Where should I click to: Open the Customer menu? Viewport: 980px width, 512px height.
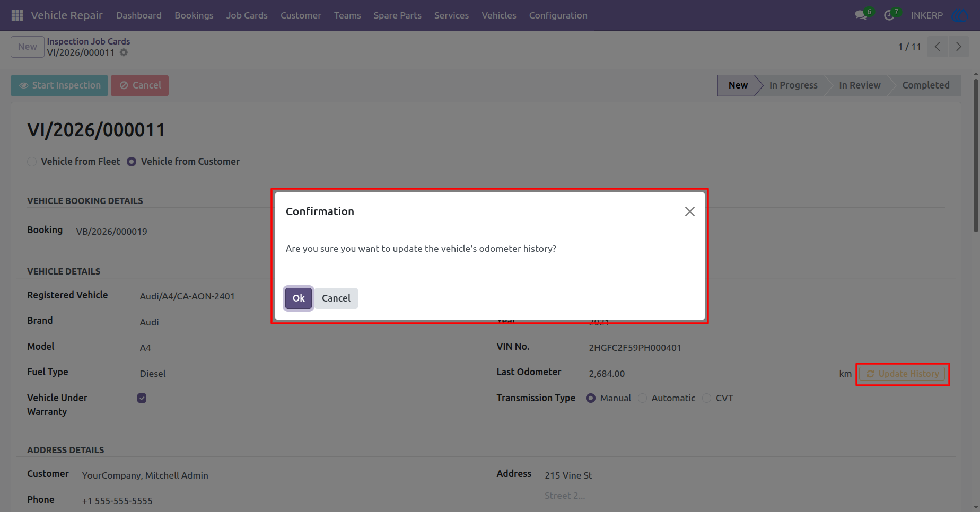[x=301, y=15]
